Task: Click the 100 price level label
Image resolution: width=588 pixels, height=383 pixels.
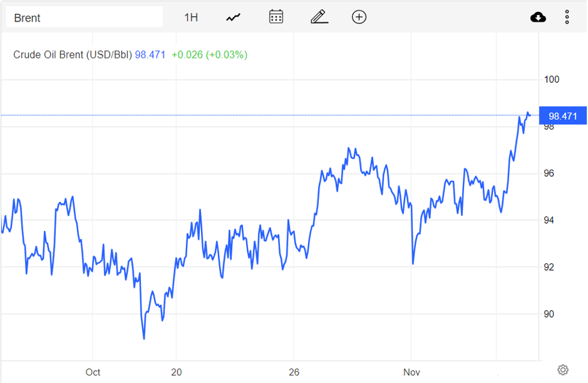Action: (x=552, y=79)
